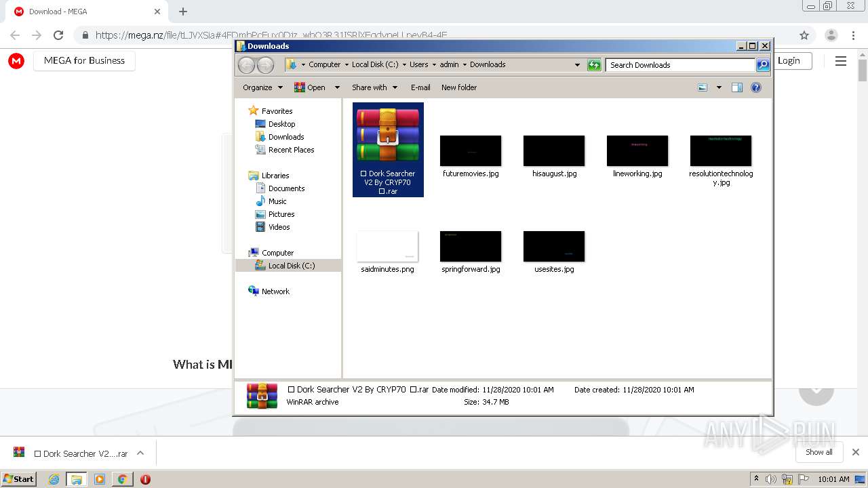
Task: Change the view with the views icon
Action: 703,87
